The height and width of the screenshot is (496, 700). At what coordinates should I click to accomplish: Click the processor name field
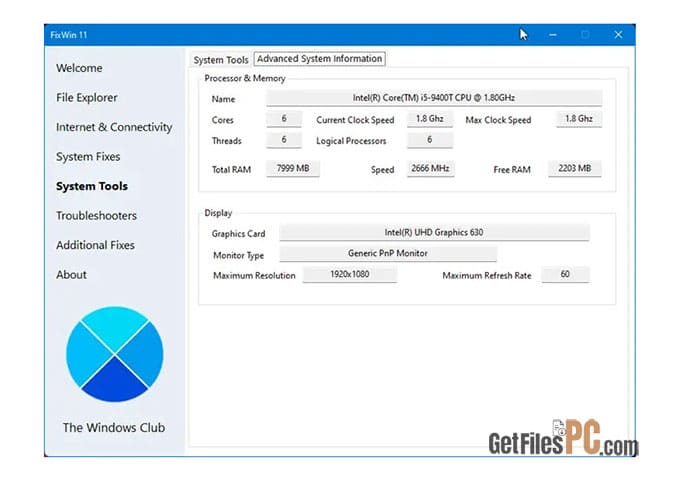click(434, 98)
